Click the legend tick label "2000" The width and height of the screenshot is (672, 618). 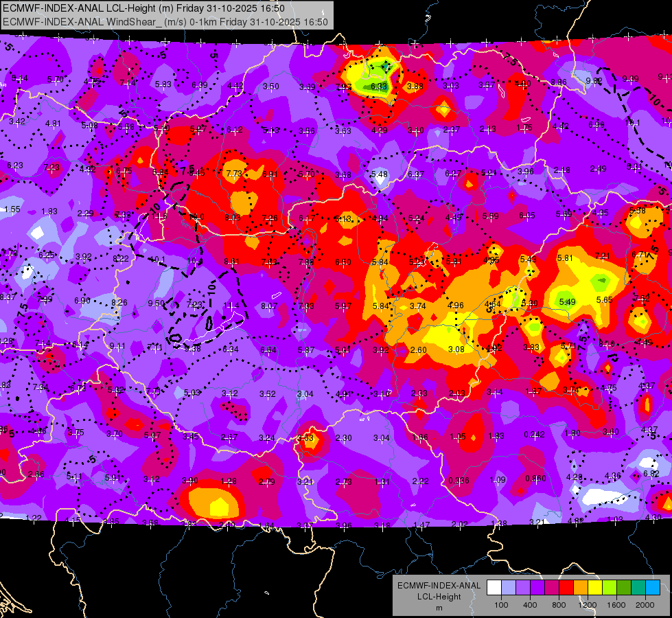pos(645,605)
